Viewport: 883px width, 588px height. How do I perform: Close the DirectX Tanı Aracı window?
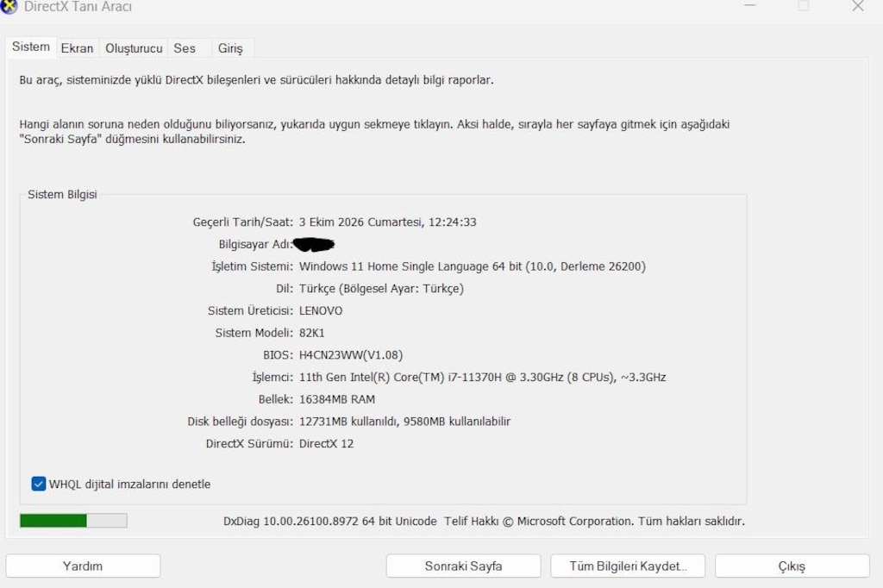pos(858,6)
